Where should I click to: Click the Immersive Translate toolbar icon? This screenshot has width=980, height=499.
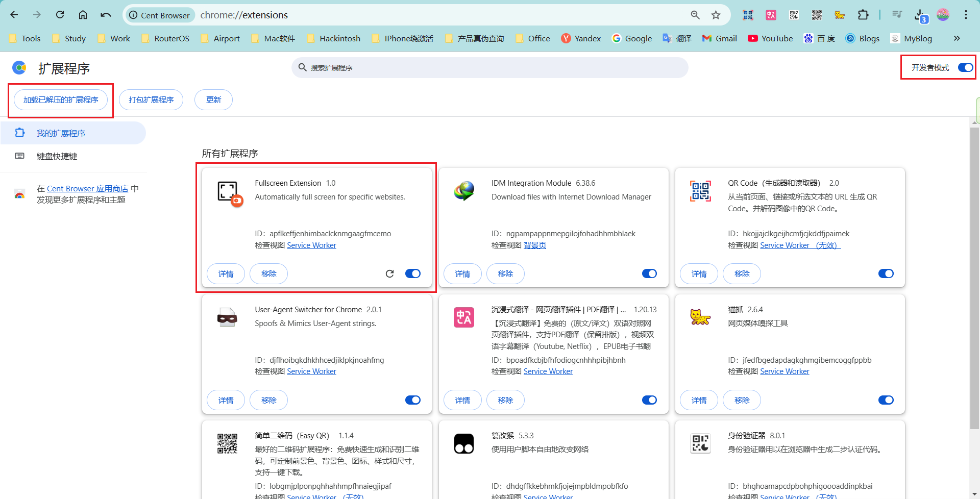click(x=771, y=15)
